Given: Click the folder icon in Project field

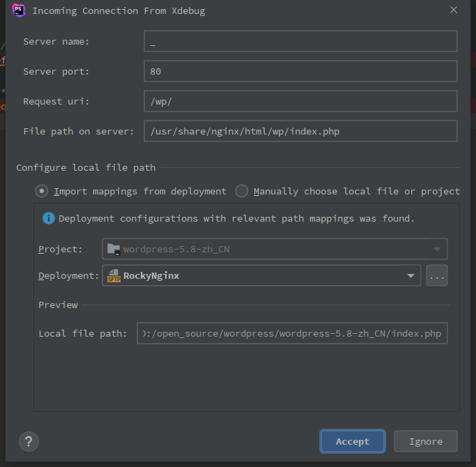Looking at the screenshot, I should [114, 249].
